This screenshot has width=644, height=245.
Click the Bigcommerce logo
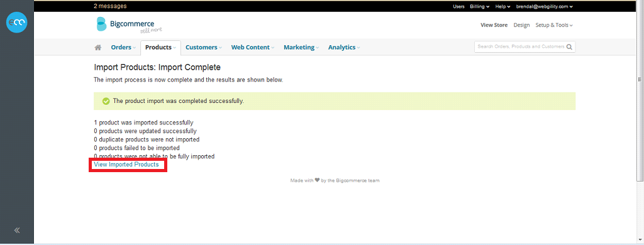click(129, 24)
